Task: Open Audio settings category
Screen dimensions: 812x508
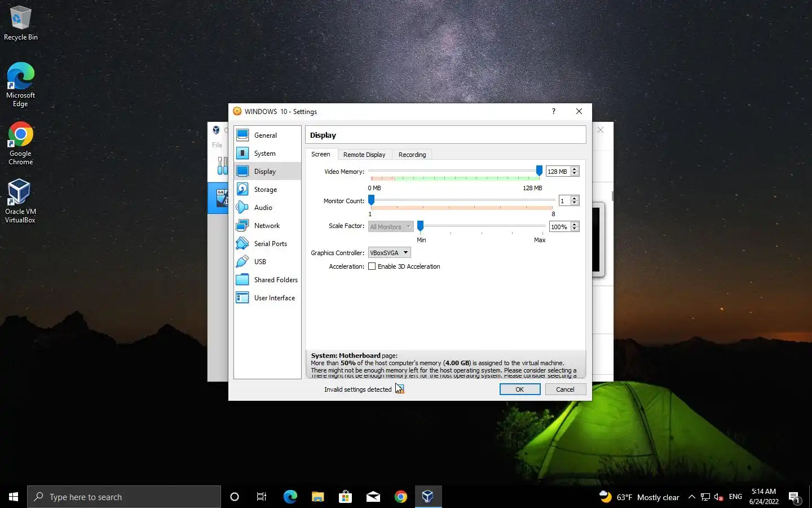Action: [x=267, y=208]
